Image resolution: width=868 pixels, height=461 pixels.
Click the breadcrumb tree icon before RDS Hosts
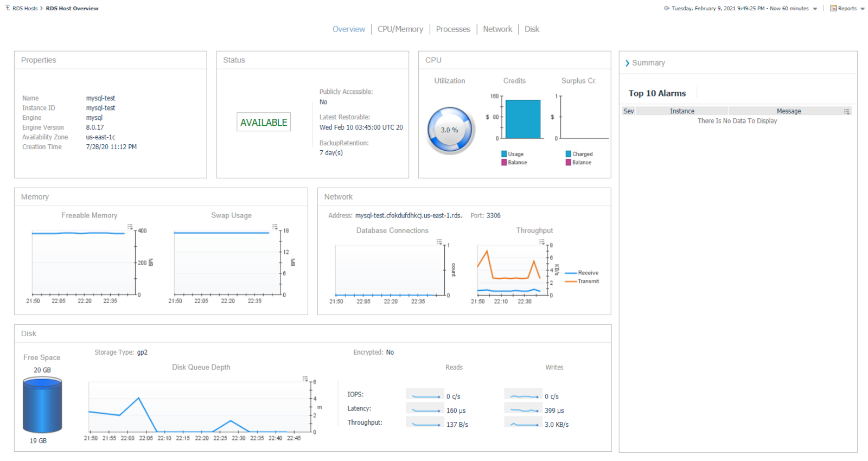(x=8, y=8)
